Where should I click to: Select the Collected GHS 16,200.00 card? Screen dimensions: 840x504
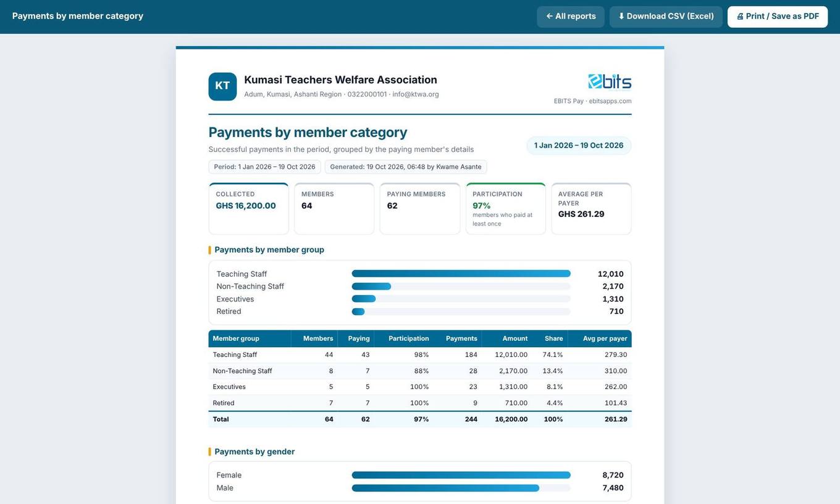coord(249,209)
